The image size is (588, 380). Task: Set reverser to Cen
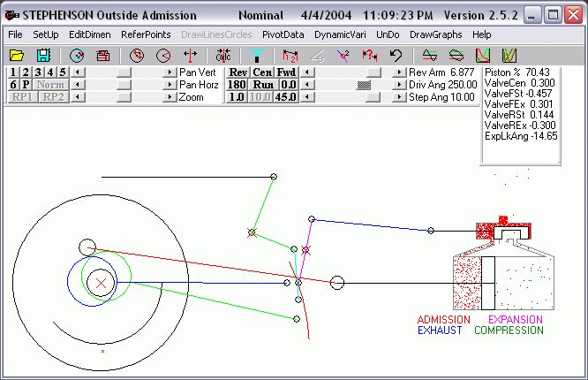262,72
